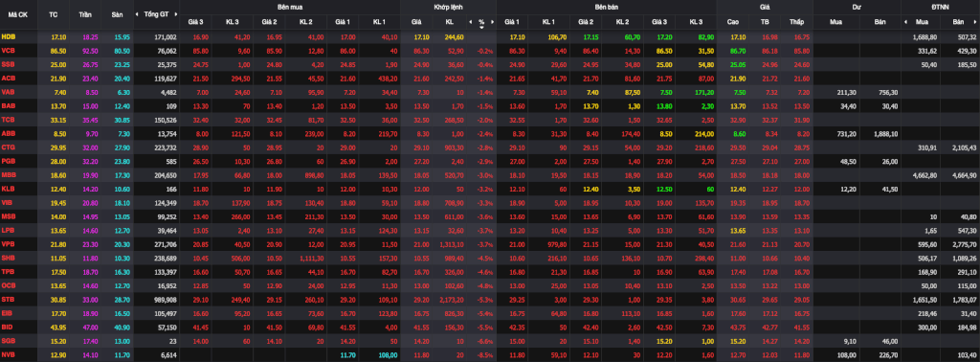Click the right arrow after the % column

tap(493, 22)
